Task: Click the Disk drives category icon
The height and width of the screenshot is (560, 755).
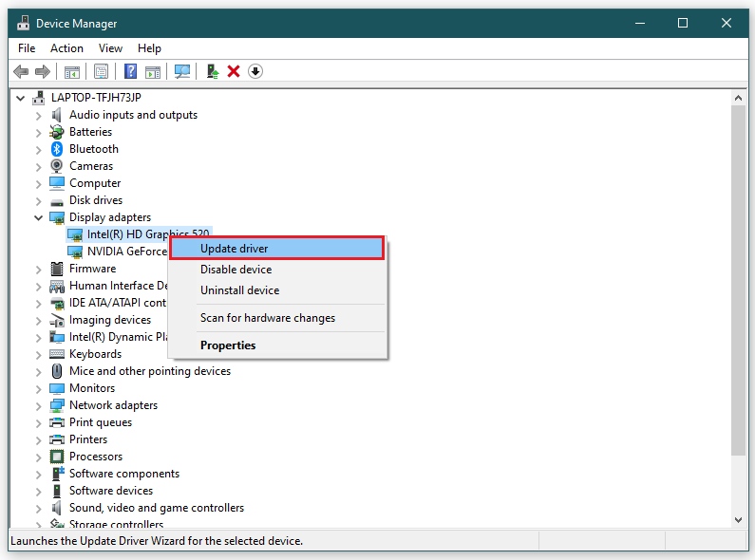Action: click(x=57, y=202)
